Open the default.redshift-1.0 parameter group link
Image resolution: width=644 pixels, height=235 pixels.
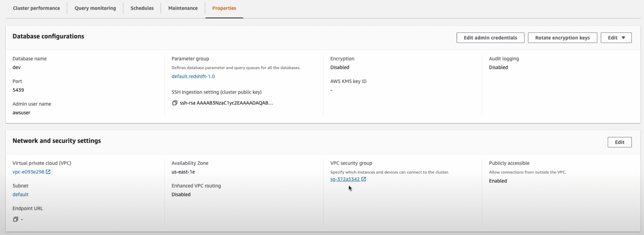pyautogui.click(x=193, y=76)
